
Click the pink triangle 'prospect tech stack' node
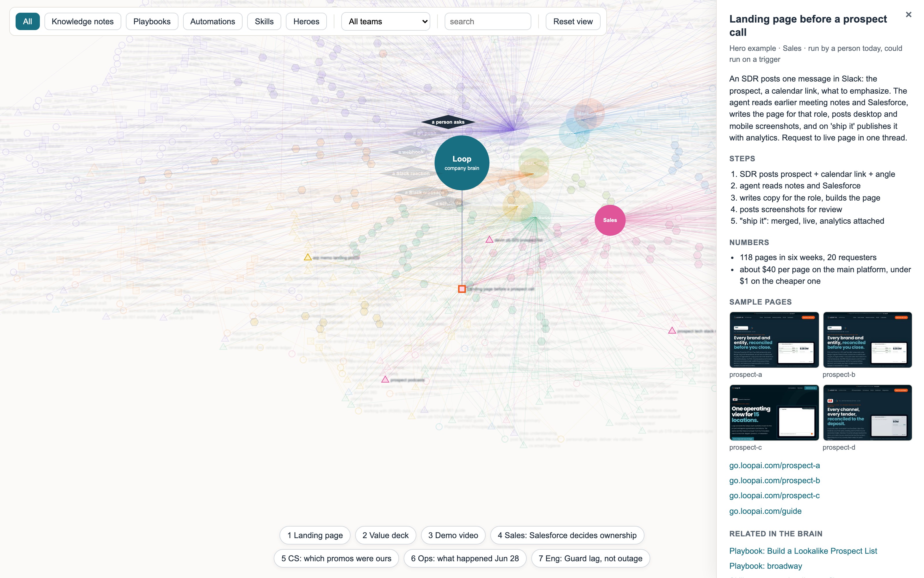click(x=672, y=330)
